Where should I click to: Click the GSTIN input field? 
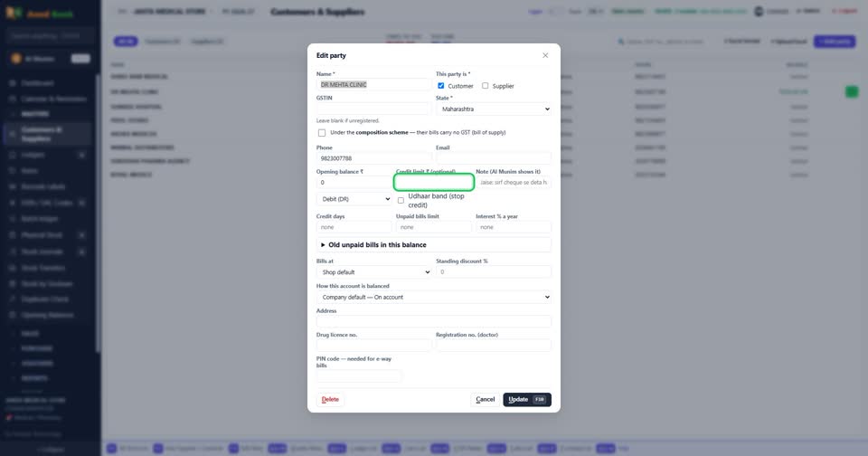(373, 109)
